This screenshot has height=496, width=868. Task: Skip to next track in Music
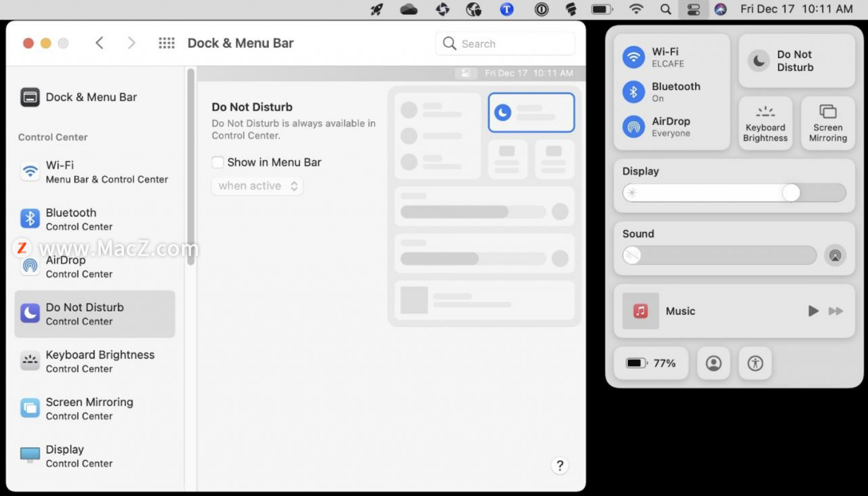(836, 311)
